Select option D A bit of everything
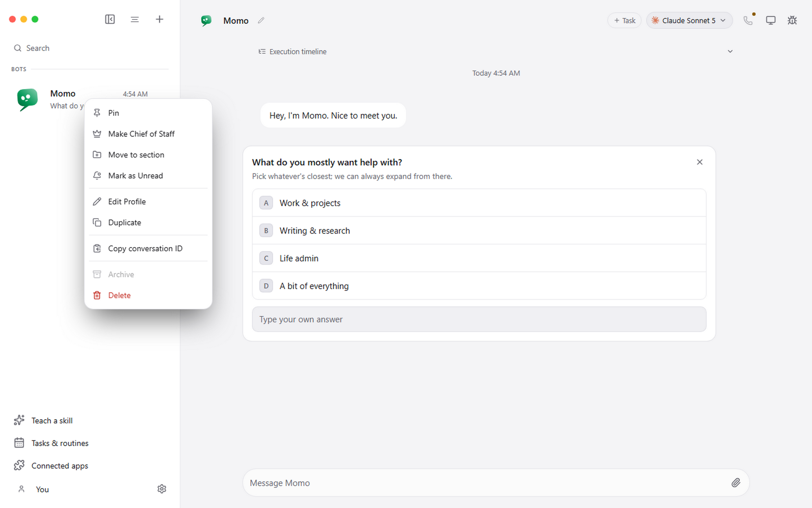Image resolution: width=812 pixels, height=508 pixels. click(x=479, y=286)
